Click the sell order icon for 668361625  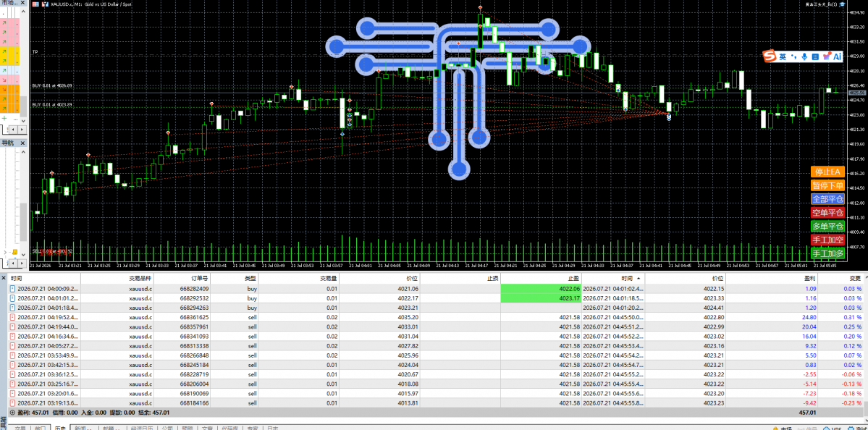tap(13, 317)
